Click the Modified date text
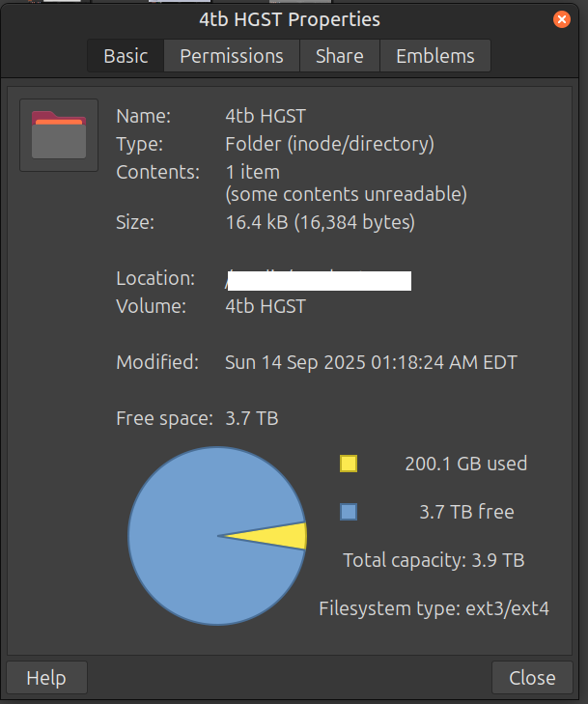The height and width of the screenshot is (704, 588). tap(371, 362)
